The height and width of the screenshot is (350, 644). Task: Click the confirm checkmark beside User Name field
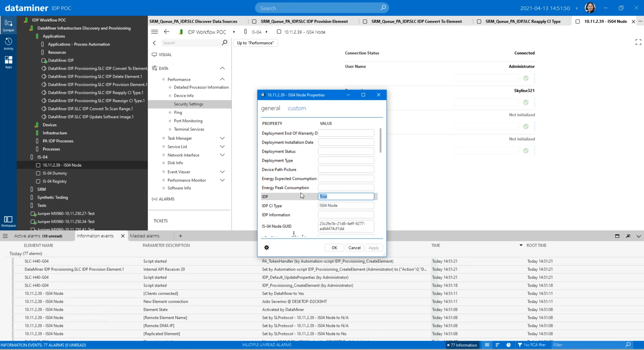pos(526,78)
